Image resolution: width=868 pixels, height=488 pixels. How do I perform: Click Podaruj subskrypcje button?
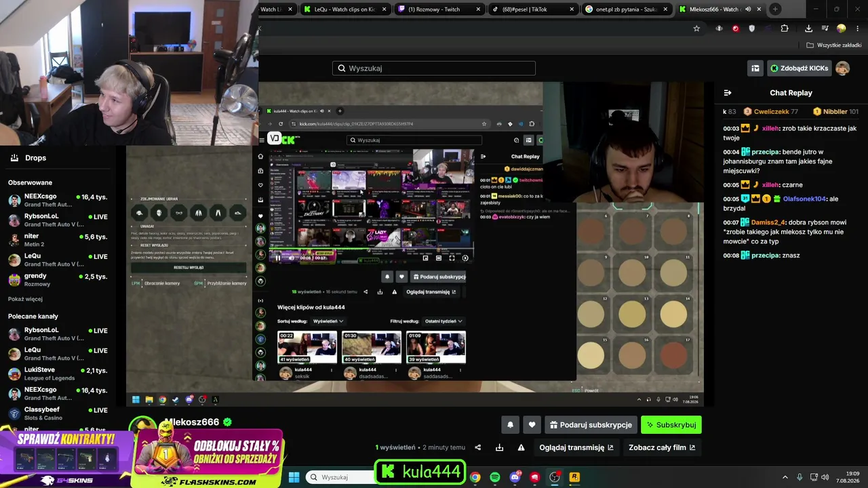[591, 425]
